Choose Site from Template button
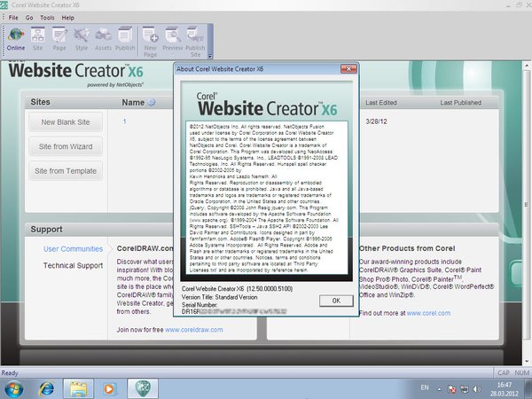Image resolution: width=532 pixels, height=399 pixels. click(x=66, y=169)
